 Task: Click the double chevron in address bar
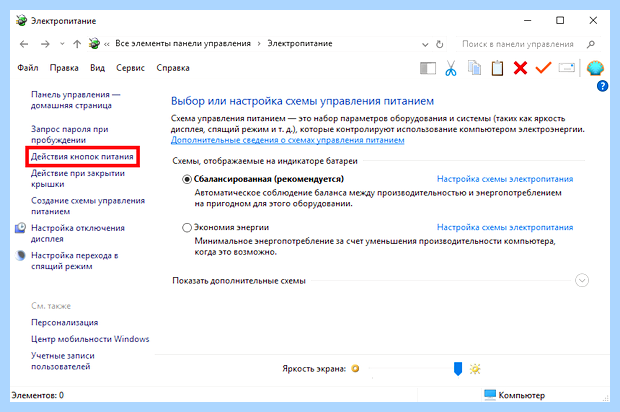tap(106, 44)
